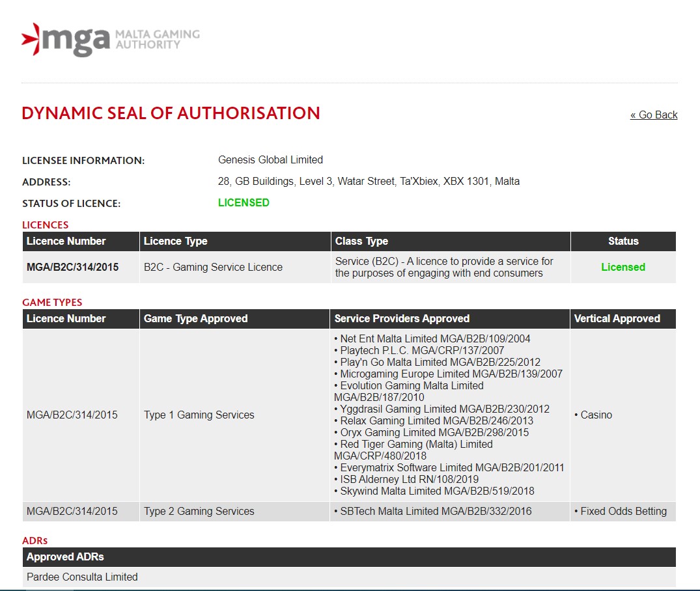700x591 pixels.
Task: Click the licensee address text in Ta'Xbiex
Action: pyautogui.click(x=369, y=181)
